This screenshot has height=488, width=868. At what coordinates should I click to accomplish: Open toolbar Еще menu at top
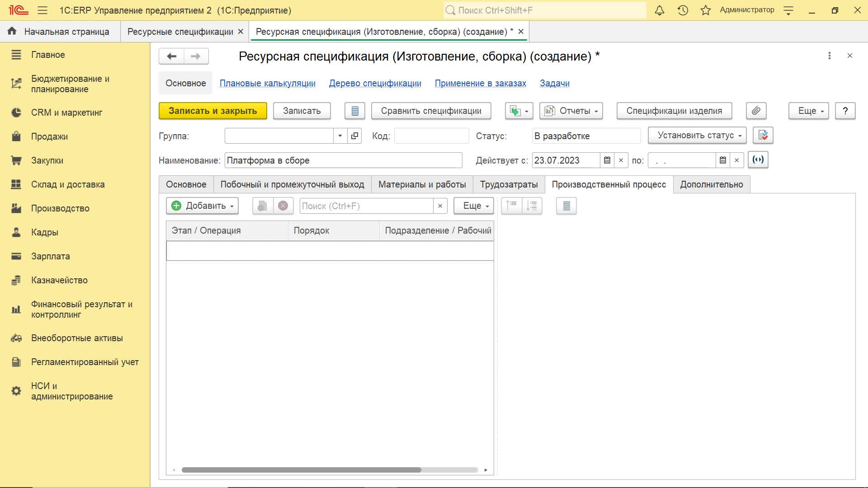tap(808, 111)
